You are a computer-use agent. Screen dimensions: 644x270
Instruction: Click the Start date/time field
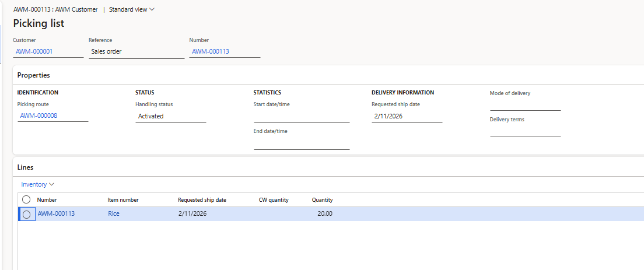(301, 116)
